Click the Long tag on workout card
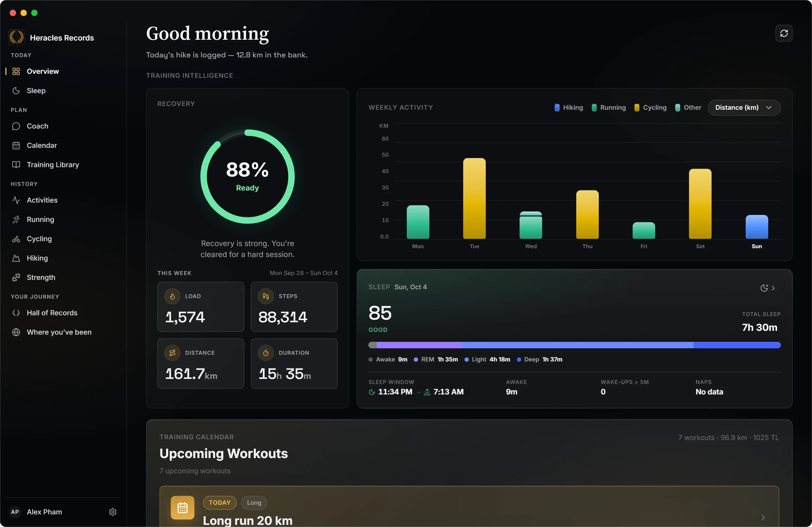This screenshot has width=812, height=527. coord(254,503)
